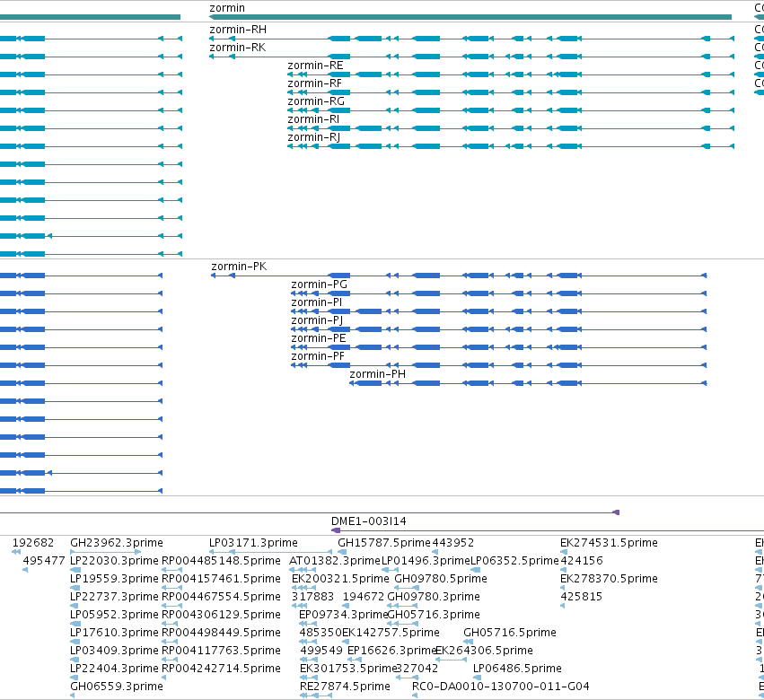Select EK142757.5prime EST
This screenshot has height=700, width=764.
coord(391,633)
